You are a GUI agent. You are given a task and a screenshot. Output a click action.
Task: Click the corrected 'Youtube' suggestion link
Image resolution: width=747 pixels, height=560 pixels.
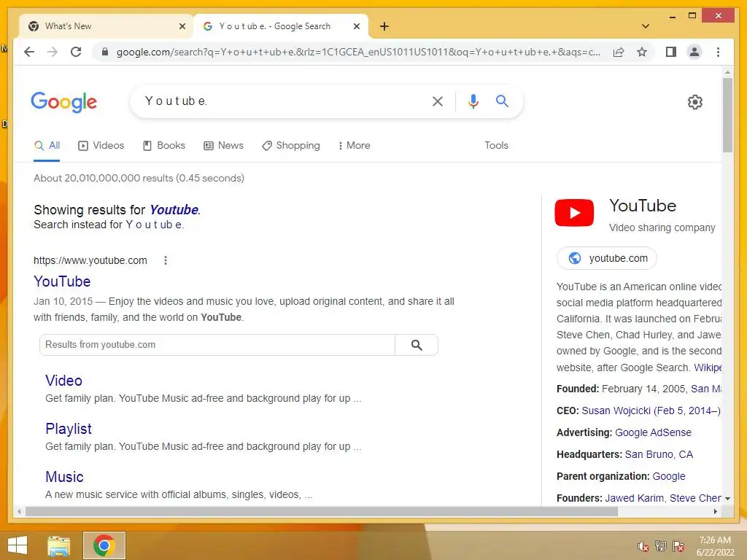174,210
